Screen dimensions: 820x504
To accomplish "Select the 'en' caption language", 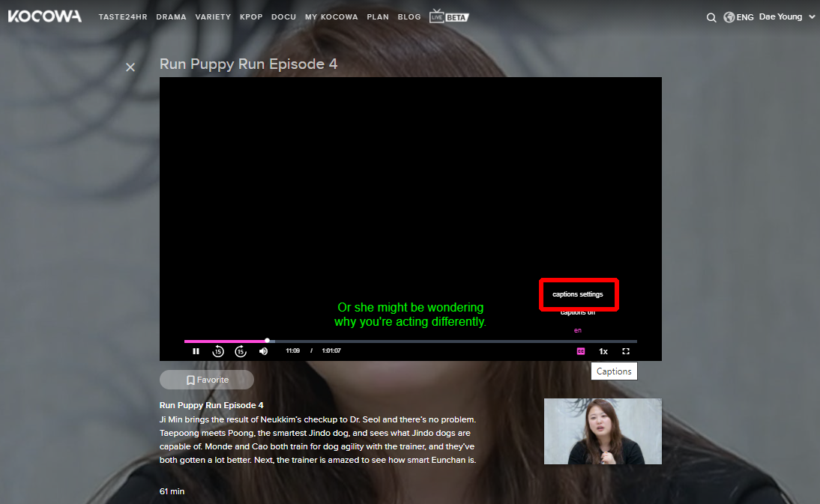I will [578, 330].
